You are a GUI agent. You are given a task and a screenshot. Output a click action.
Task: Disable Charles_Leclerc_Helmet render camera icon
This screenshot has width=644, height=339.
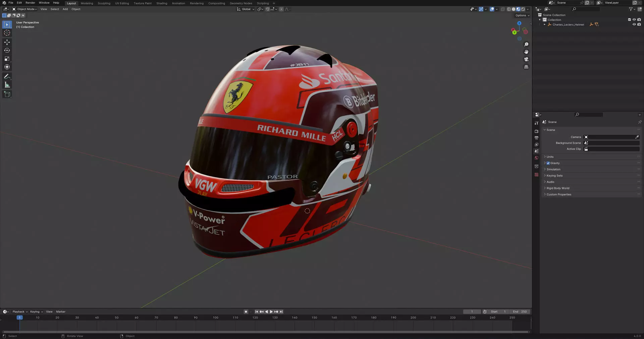639,25
